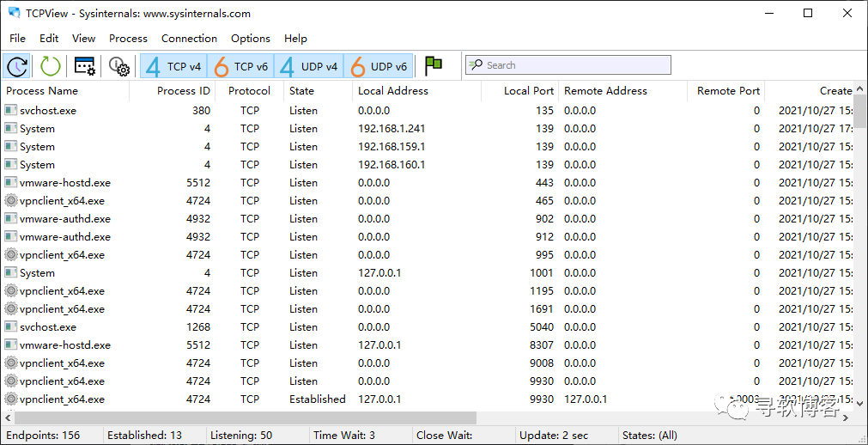
Task: Click the vmware-hostd.exe icon on the port 443 row
Action: click(x=10, y=182)
